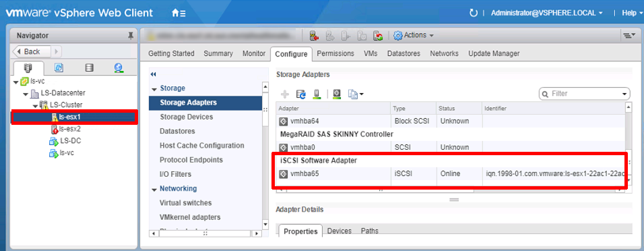Open the Administrator@VSPHERE.LOCAL user dropdown
This screenshot has height=251, width=644.
click(x=547, y=13)
